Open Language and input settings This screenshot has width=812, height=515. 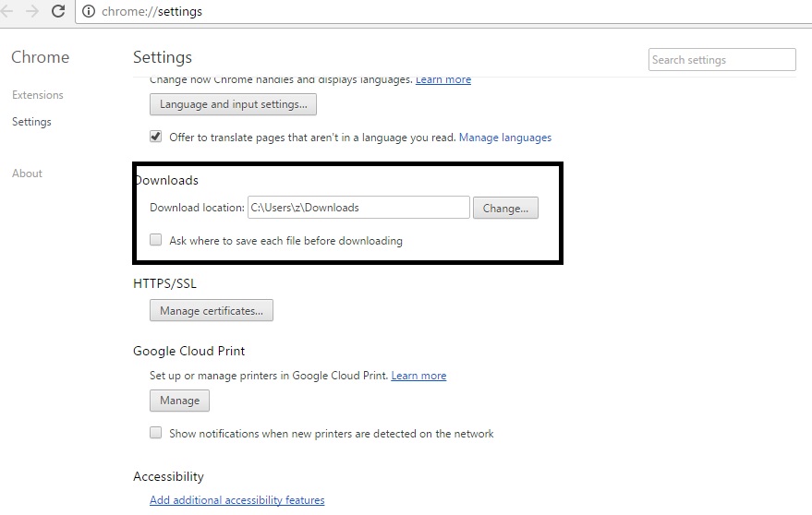click(x=233, y=104)
